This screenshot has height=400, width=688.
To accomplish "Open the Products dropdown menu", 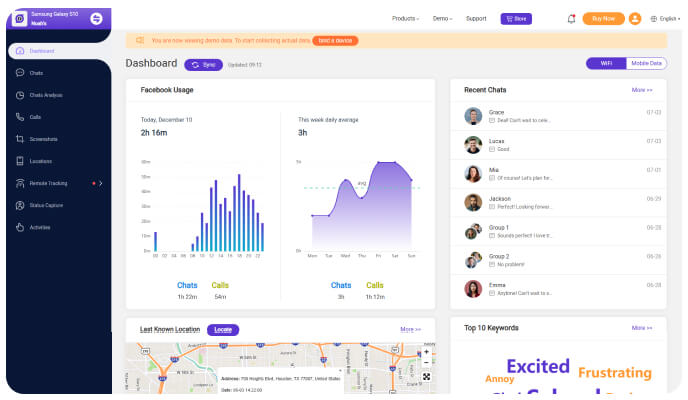I will [405, 18].
